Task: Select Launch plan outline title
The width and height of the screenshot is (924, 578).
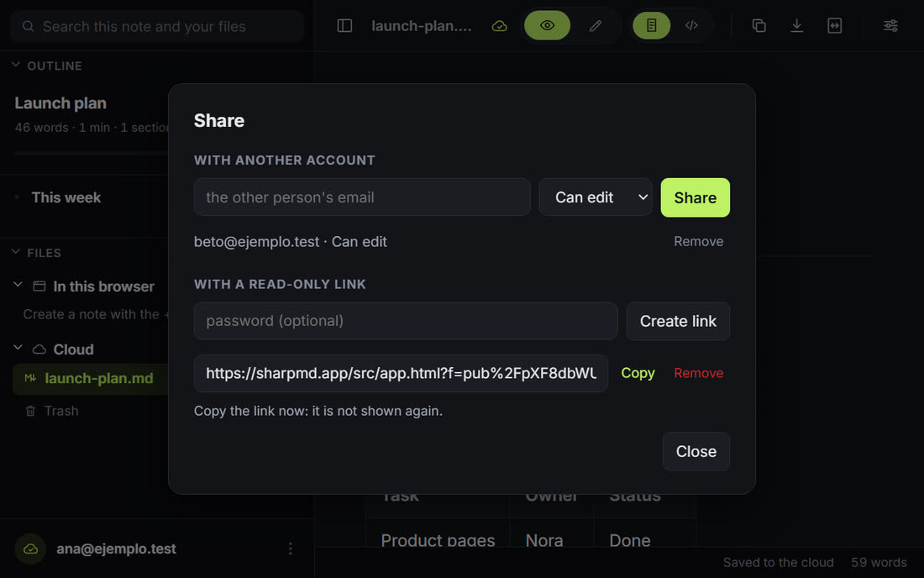Action: tap(60, 103)
